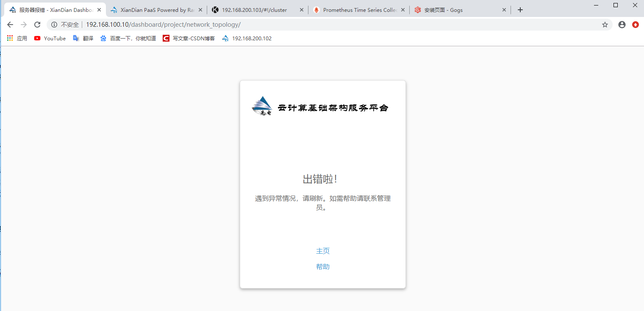Open a new browser tab
644x311 pixels.
520,9
